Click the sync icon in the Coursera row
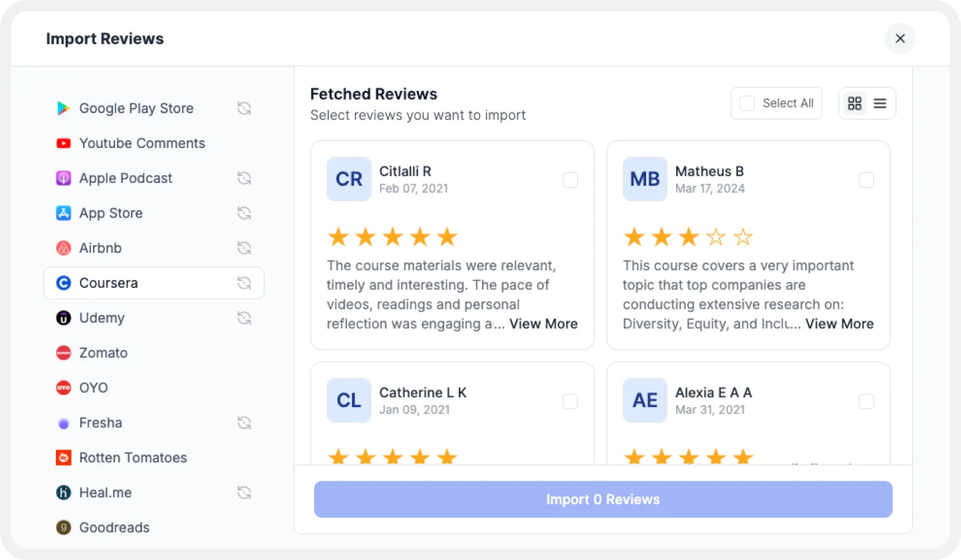Image resolution: width=961 pixels, height=560 pixels. (x=244, y=283)
